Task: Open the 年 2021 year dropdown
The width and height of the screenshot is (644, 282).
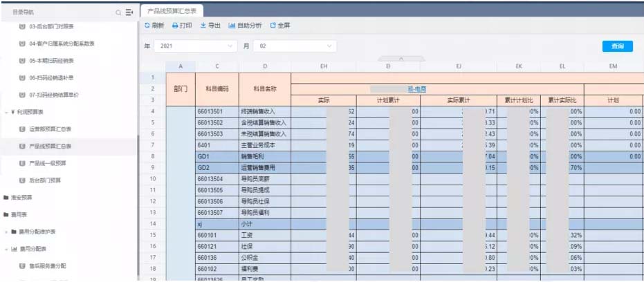Action: (196, 46)
